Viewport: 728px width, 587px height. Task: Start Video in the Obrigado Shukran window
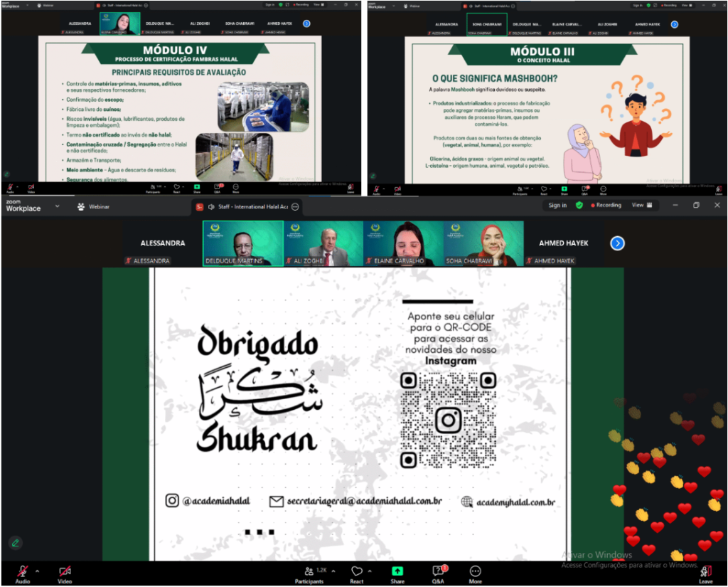pyautogui.click(x=65, y=574)
